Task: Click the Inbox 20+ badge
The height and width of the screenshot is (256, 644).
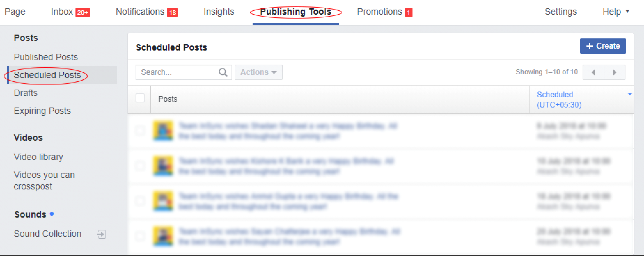Action: click(82, 12)
